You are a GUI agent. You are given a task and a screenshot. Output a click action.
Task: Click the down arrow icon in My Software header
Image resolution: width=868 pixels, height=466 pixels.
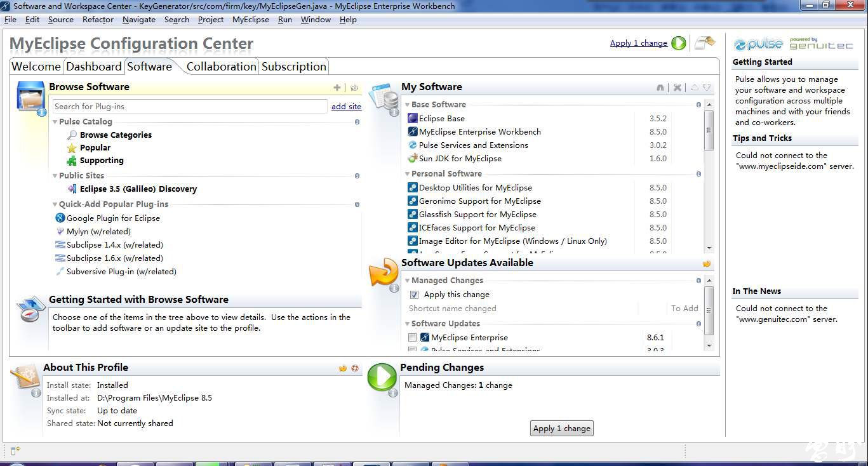706,88
